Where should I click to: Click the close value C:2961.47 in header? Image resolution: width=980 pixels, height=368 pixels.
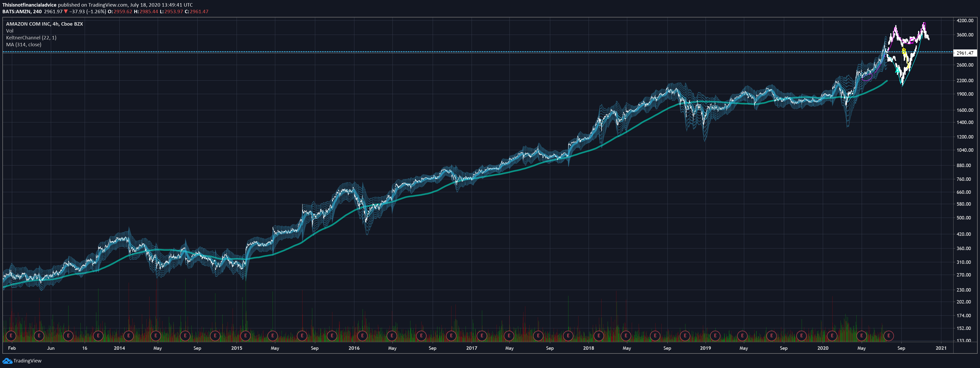tap(197, 11)
